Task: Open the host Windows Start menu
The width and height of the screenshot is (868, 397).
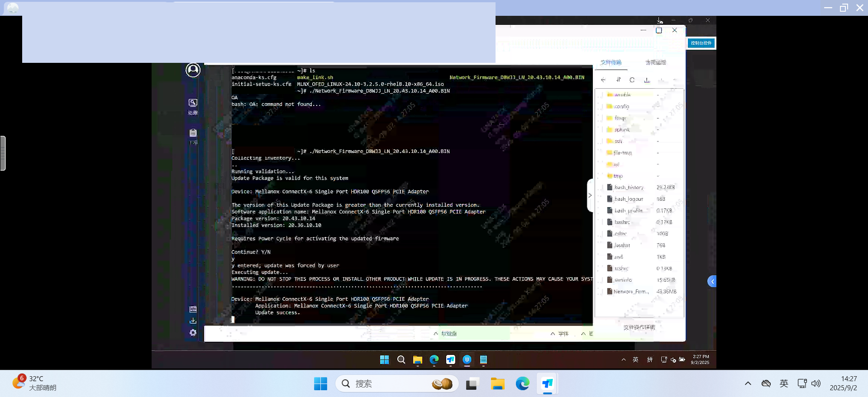Action: click(x=320, y=384)
